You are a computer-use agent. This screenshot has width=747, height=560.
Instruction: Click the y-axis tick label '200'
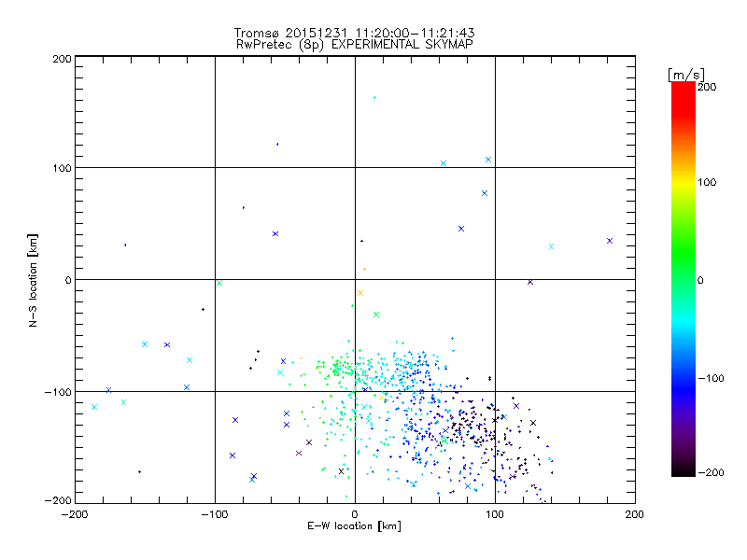coord(62,59)
